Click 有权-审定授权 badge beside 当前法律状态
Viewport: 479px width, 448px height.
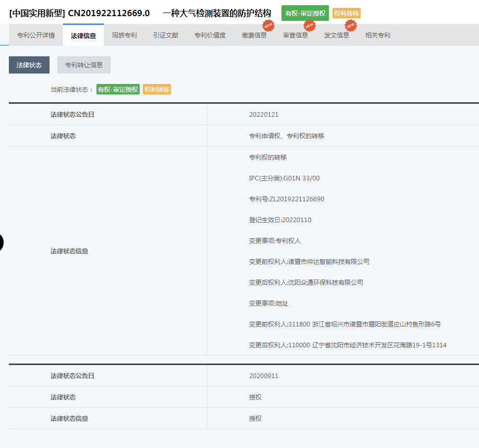118,90
